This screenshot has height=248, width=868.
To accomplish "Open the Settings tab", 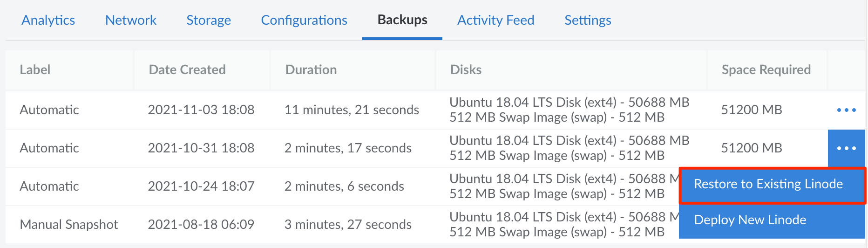I will [x=588, y=20].
